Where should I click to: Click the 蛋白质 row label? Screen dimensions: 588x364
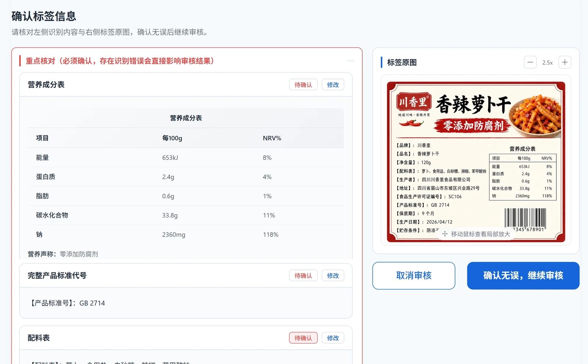(46, 177)
